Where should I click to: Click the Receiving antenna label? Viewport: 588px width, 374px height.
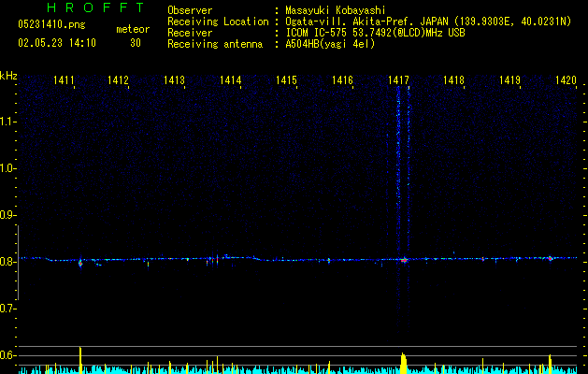[x=215, y=44]
